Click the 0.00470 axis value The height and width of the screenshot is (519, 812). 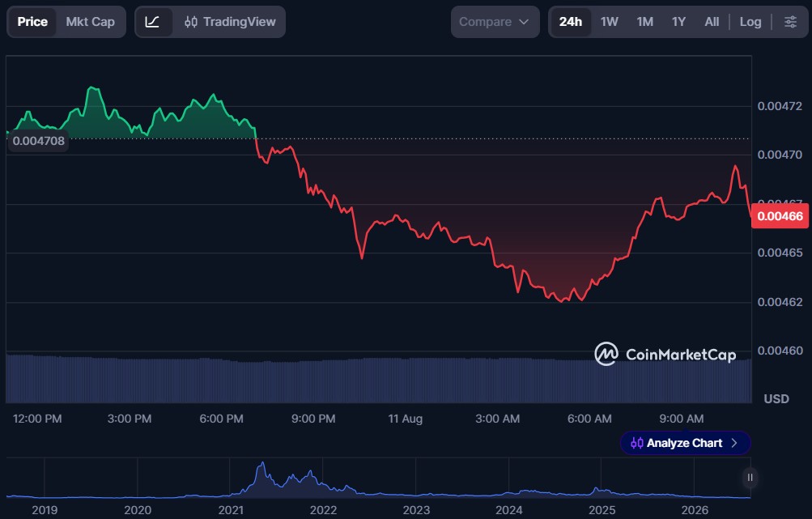coord(780,155)
